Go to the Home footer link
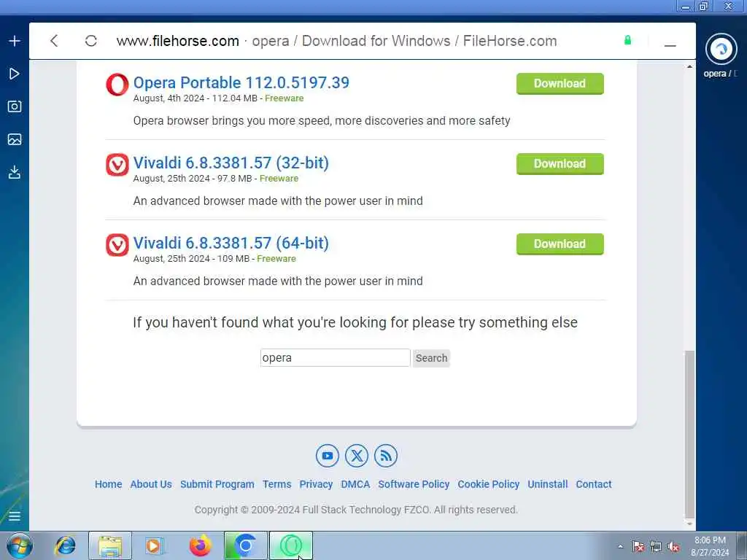Image resolution: width=747 pixels, height=560 pixels. (x=108, y=484)
